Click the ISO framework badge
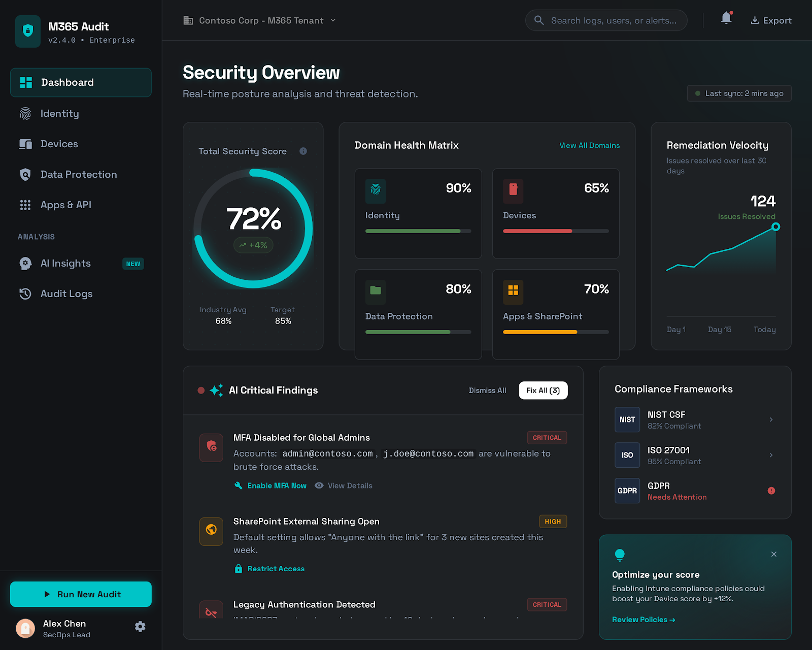This screenshot has width=812, height=650. [x=627, y=455]
